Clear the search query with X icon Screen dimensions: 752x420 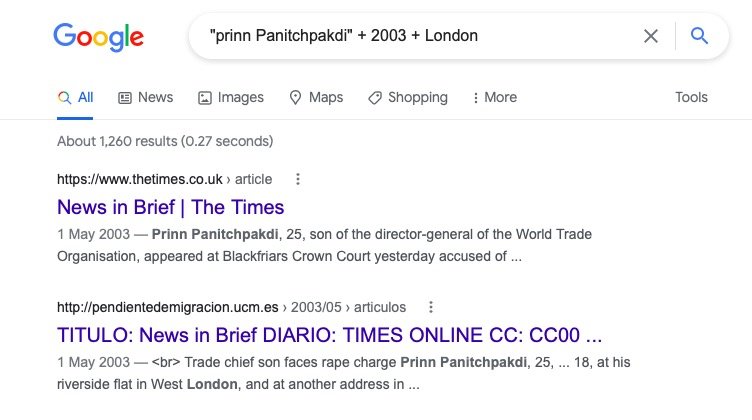click(x=650, y=36)
